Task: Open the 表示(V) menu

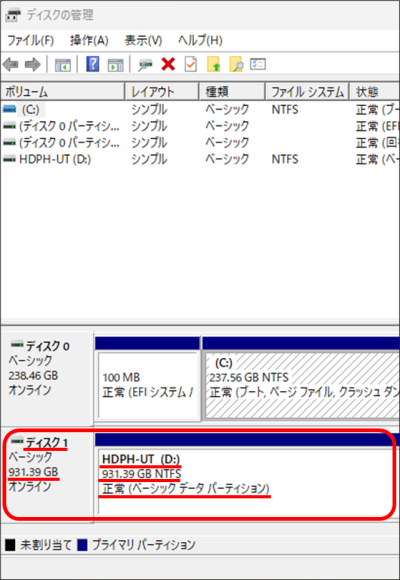Action: 143,40
